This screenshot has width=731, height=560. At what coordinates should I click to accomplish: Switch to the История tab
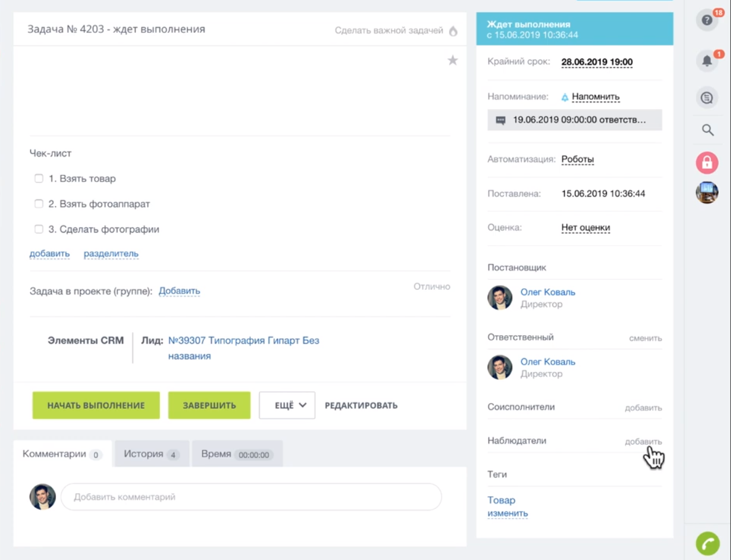pos(152,454)
